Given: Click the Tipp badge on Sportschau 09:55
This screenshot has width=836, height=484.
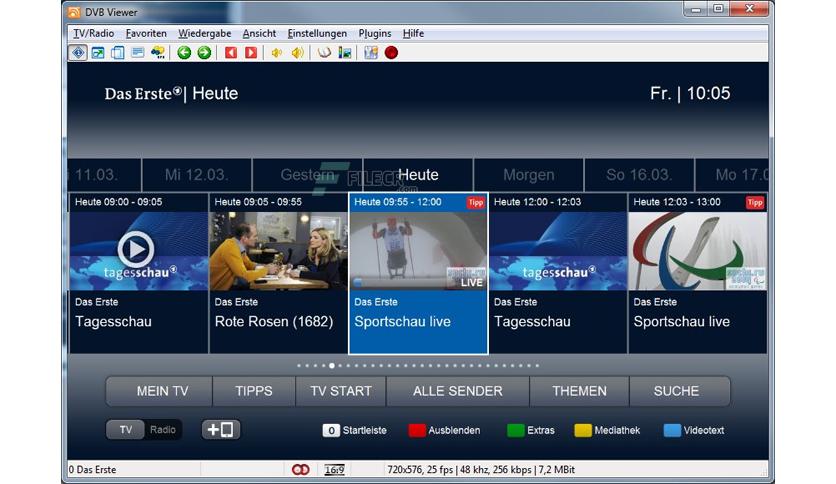Looking at the screenshot, I should coord(476,202).
